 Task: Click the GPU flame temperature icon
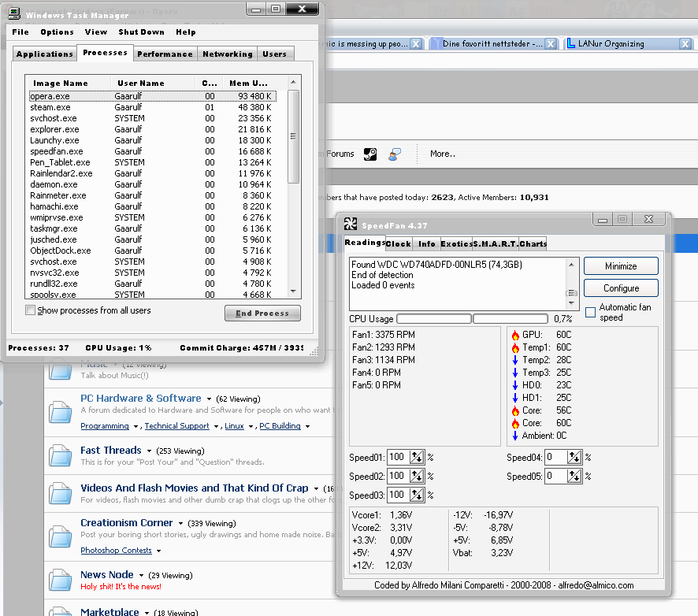(x=515, y=335)
